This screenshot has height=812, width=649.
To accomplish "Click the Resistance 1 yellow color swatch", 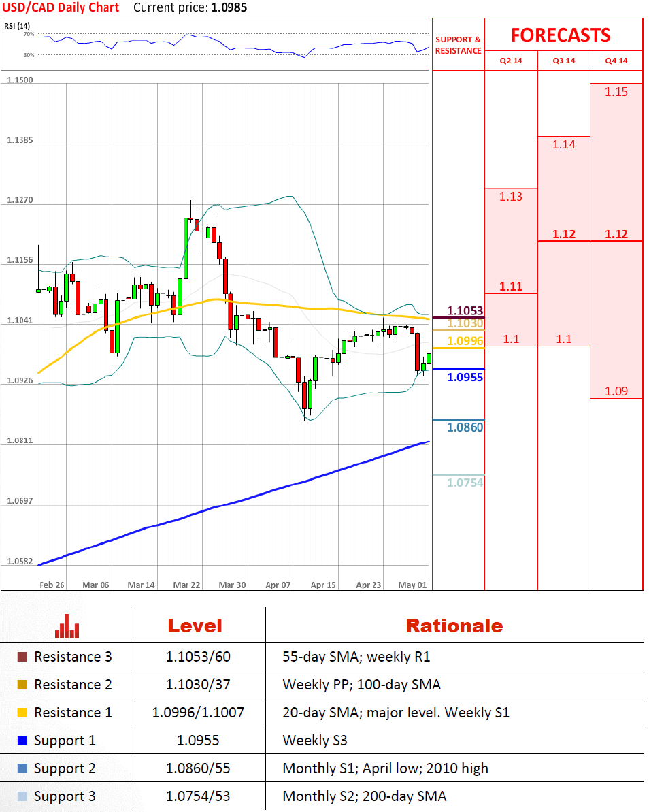I will 22,713.
